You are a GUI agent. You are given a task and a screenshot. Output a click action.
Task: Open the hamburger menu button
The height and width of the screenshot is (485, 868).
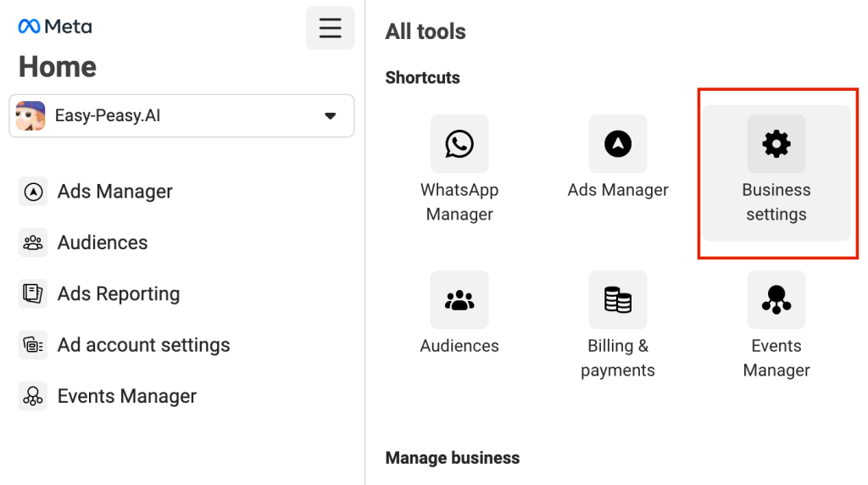click(330, 28)
